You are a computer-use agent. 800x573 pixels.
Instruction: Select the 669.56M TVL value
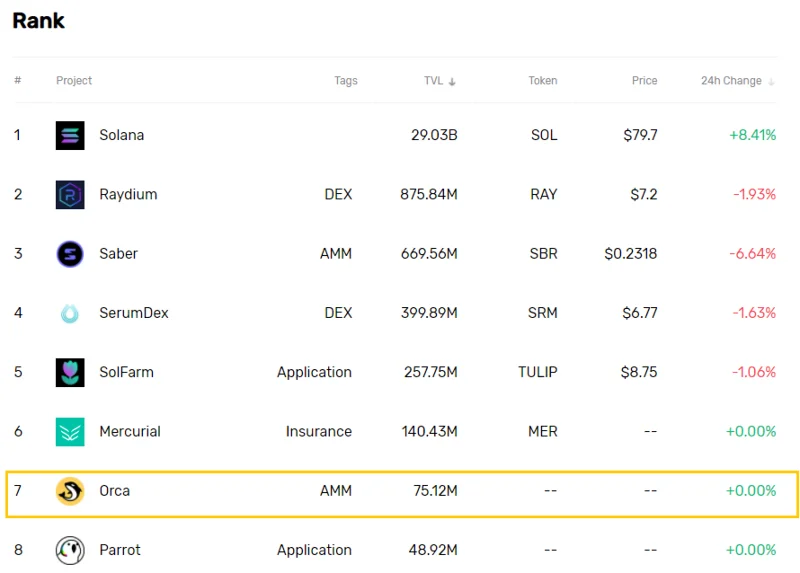(x=429, y=254)
